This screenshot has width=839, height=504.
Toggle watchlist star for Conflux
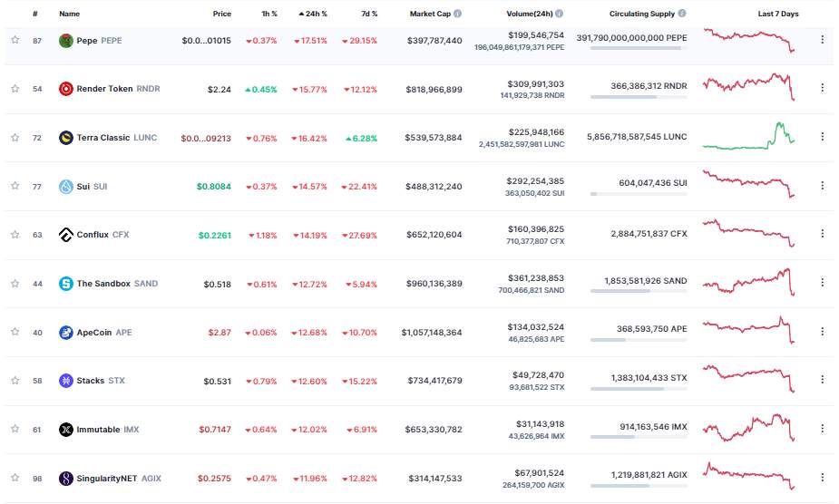click(x=15, y=235)
